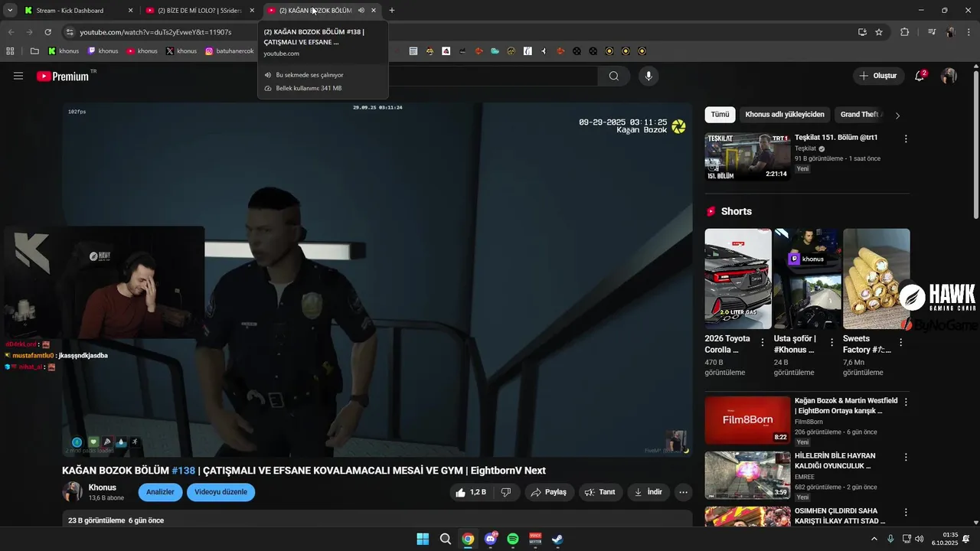Image resolution: width=980 pixels, height=551 pixels.
Task: Open Chrome three-dot menu
Action: click(969, 32)
